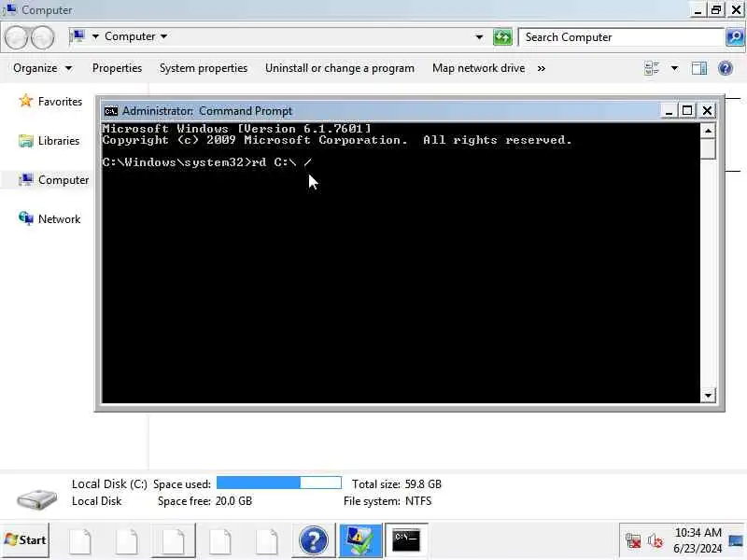This screenshot has width=747, height=560.
Task: Open the Help taskbar icon
Action: point(313,540)
